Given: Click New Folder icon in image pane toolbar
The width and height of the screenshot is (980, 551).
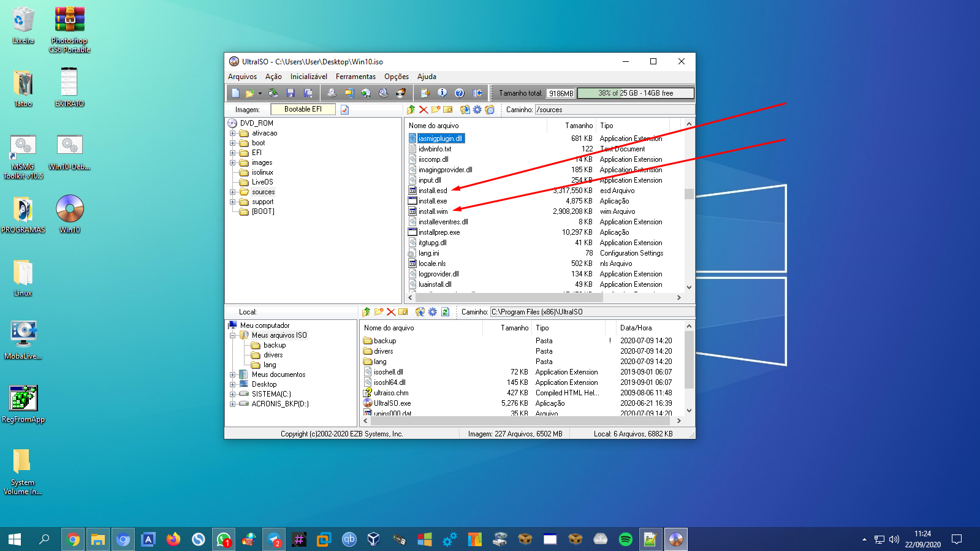Looking at the screenshot, I should click(x=436, y=110).
